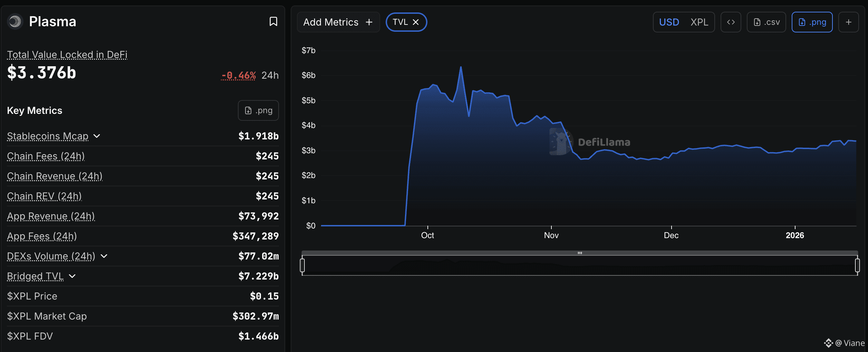
Task: Click the DEXs Volume (24h) label
Action: (51, 256)
